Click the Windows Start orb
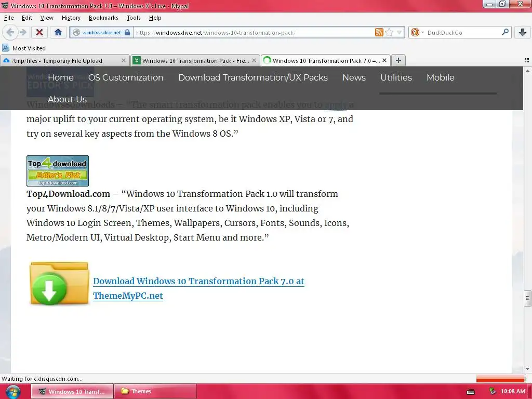Image resolution: width=532 pixels, height=399 pixels. tap(13, 392)
